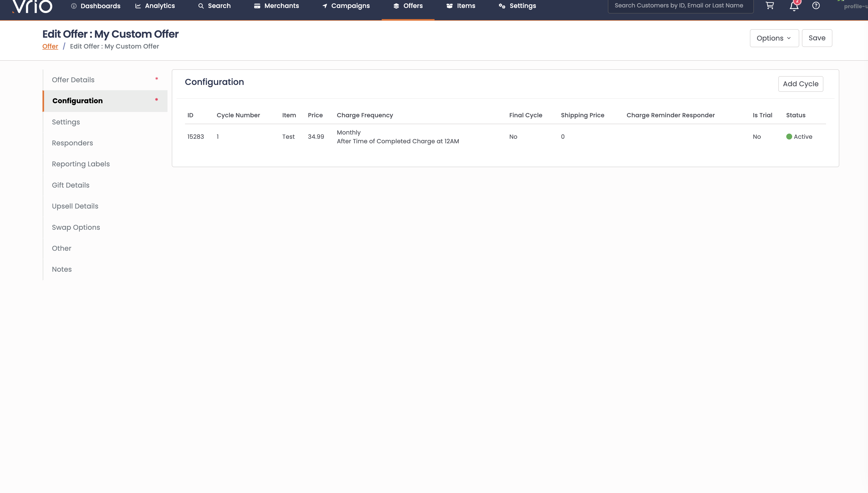The image size is (868, 493).
Task: Select the Configuration sidebar section
Action: tap(105, 101)
